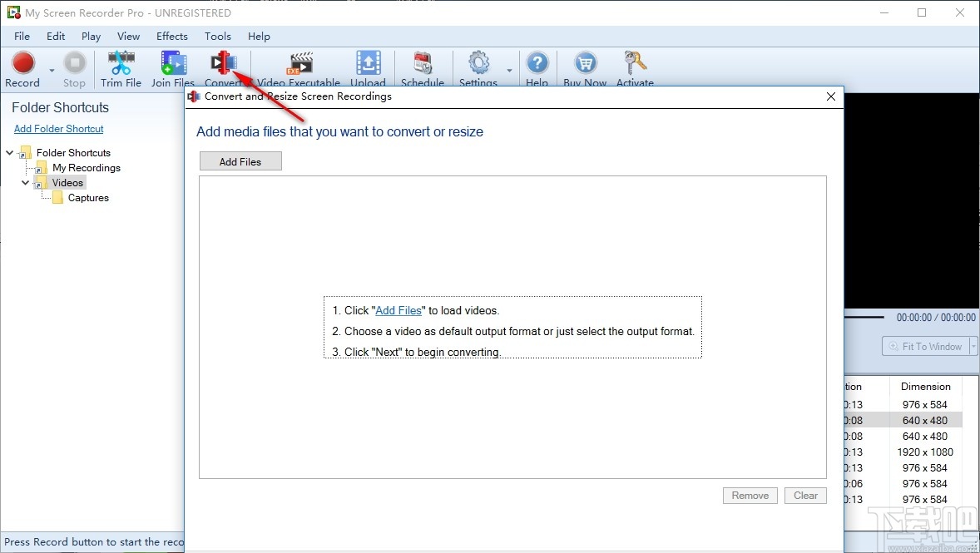The width and height of the screenshot is (980, 553).
Task: Select the Folder Shortcuts root item
Action: 73,152
